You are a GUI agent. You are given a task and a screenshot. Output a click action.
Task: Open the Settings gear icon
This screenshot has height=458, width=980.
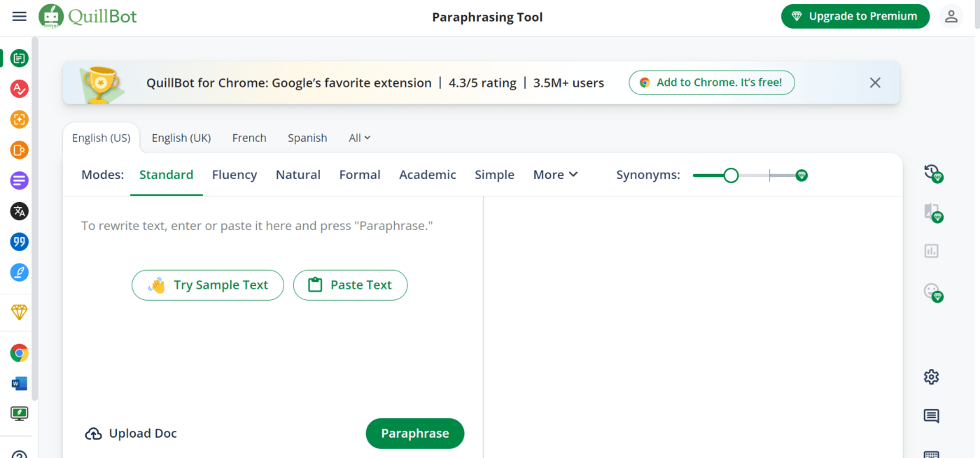click(x=931, y=377)
